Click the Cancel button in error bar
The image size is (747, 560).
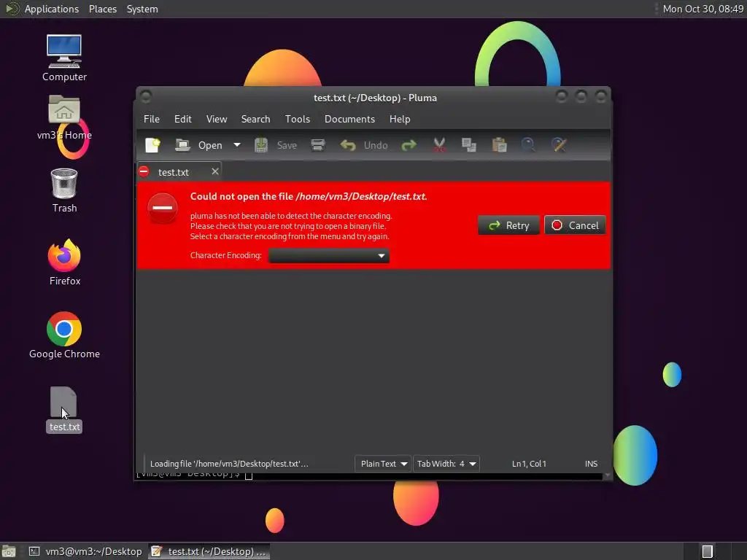click(x=575, y=225)
